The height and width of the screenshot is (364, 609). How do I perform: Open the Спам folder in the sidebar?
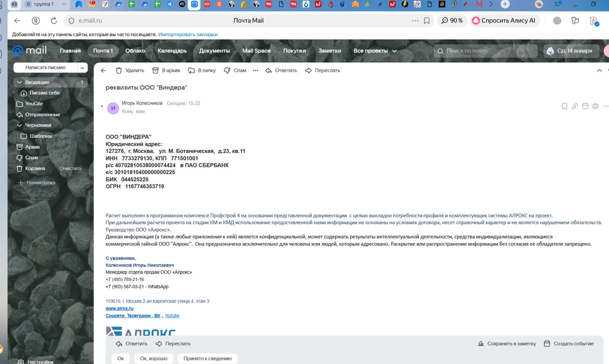(x=31, y=157)
